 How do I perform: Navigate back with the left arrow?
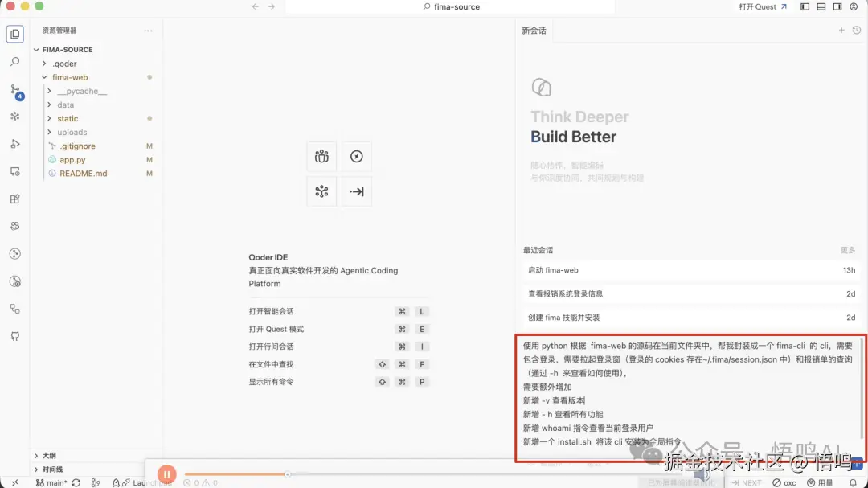point(256,6)
